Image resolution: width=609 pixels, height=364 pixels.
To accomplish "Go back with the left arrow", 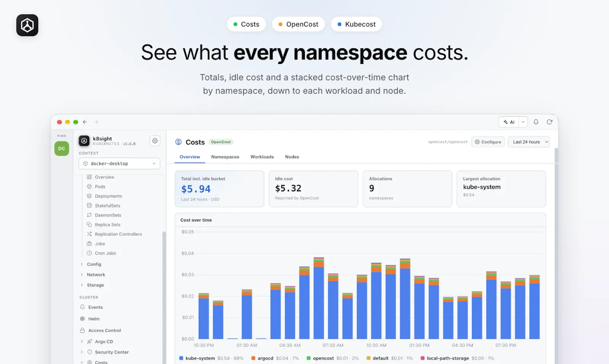I will click(85, 122).
